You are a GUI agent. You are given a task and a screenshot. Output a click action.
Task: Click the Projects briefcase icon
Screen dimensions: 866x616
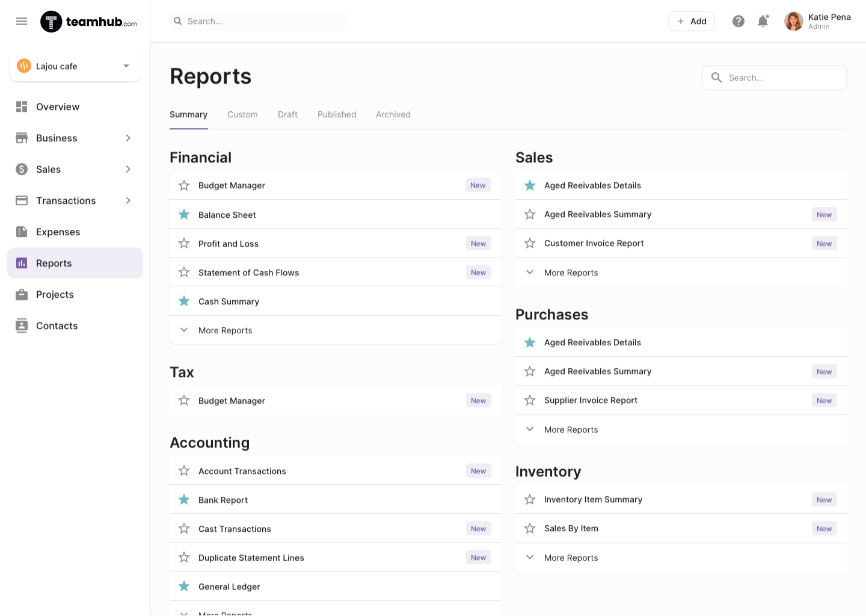click(22, 294)
